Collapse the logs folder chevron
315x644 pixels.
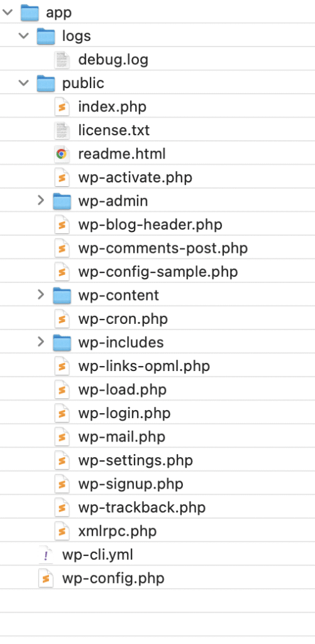24,36
